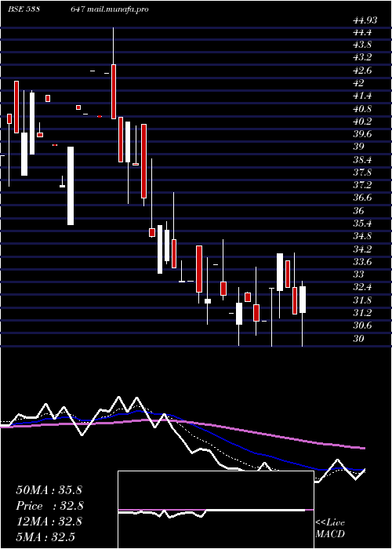This screenshot has height=549, width=392.
Task: Click the tallest red candle peaking near 44.93
Action: tap(114, 92)
